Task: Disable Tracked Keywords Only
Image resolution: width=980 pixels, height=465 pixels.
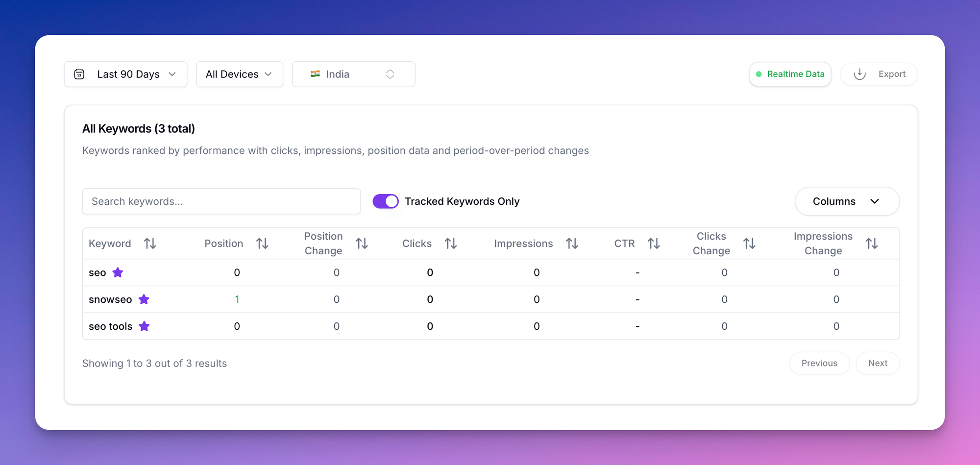Action: pos(386,201)
